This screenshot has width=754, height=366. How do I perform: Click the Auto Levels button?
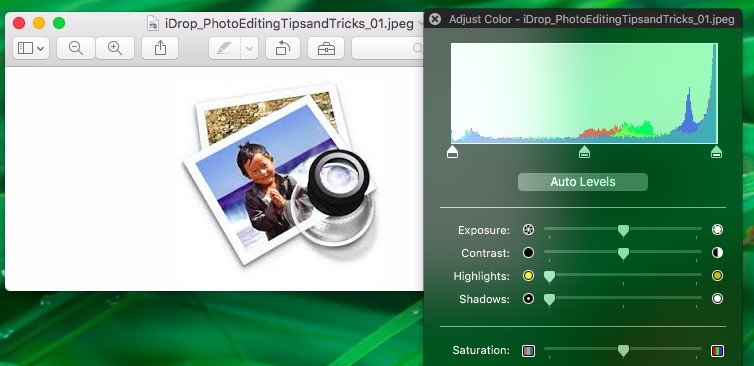coord(583,182)
